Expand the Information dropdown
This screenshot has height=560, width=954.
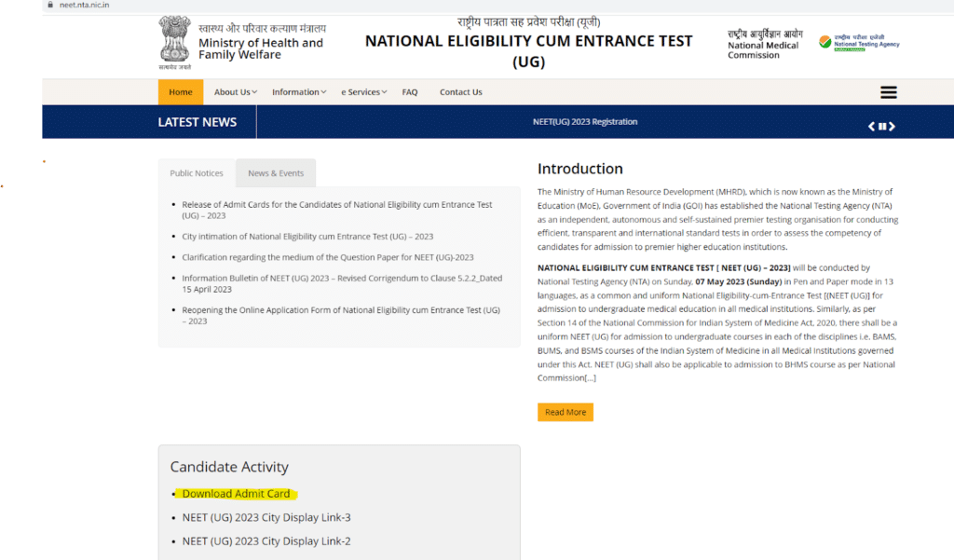point(299,92)
